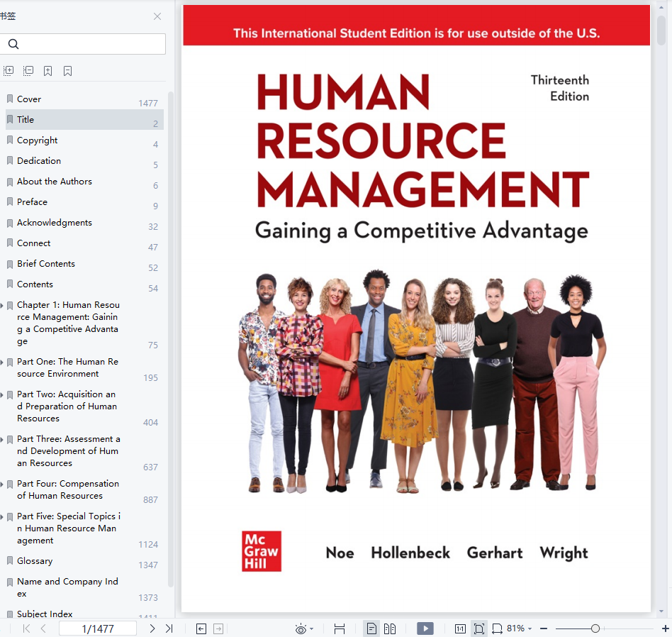The height and width of the screenshot is (637, 672).
Task: Click the page number field 1/1477
Action: [98, 629]
